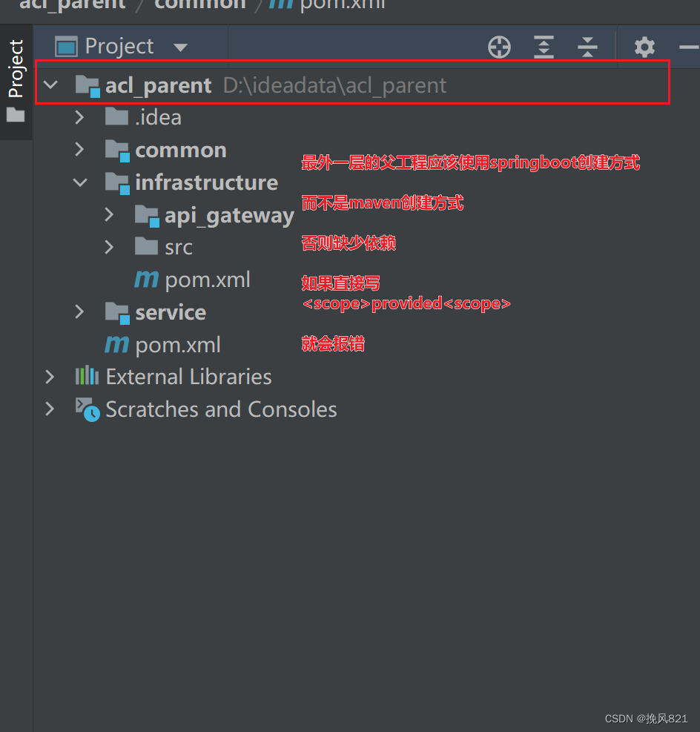Select the infrastructure module row

click(366, 182)
